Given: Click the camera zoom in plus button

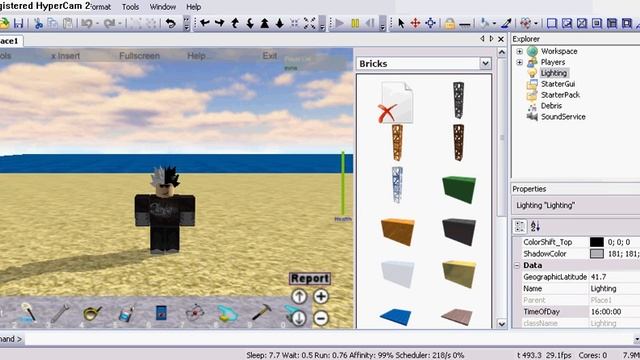Looking at the screenshot, I should pyautogui.click(x=321, y=296).
